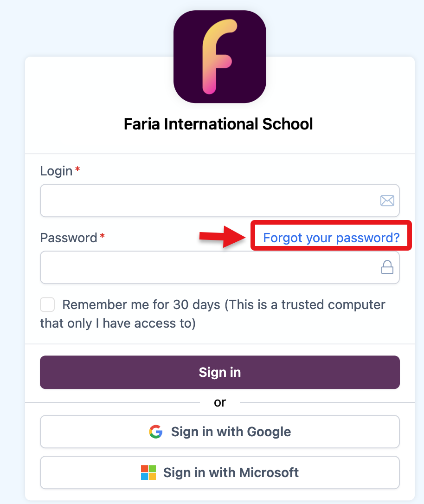Click the Faria "F" logo
The width and height of the screenshot is (424, 504).
tap(219, 57)
